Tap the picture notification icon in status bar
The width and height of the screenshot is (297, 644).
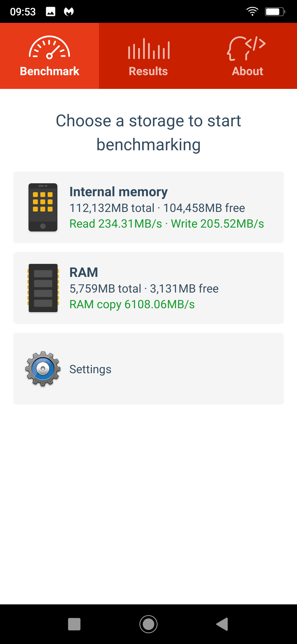(51, 12)
